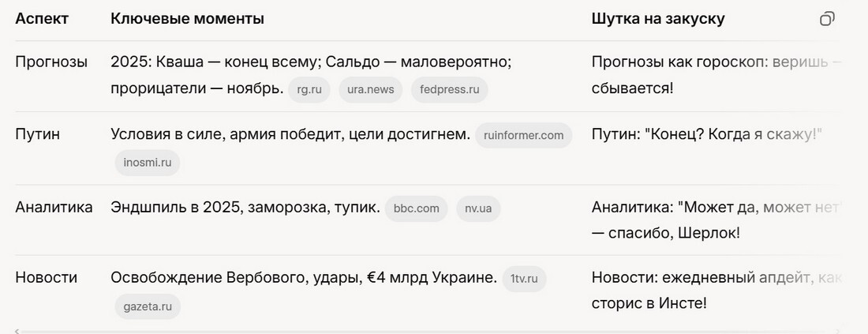Select the "Прогнозы" row label
The height and width of the screenshot is (334, 868).
click(51, 62)
